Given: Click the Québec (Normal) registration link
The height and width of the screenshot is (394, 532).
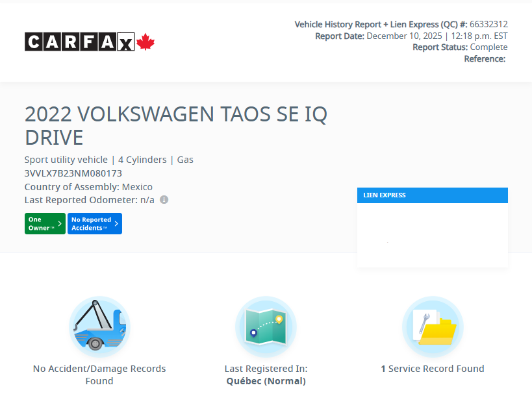Looking at the screenshot, I should (266, 381).
